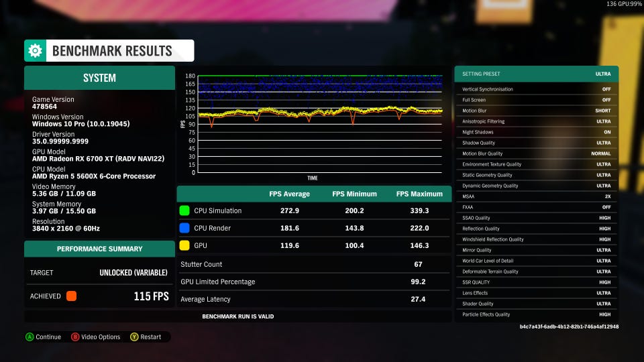The height and width of the screenshot is (362, 644).
Task: Click the Vertical Synchronisation OFF value
Action: [606, 89]
